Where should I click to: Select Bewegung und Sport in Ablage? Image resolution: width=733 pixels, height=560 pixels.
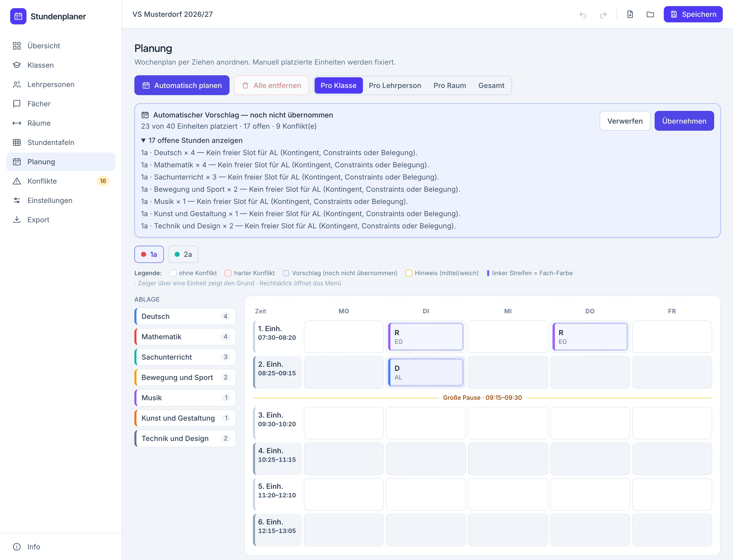(185, 377)
